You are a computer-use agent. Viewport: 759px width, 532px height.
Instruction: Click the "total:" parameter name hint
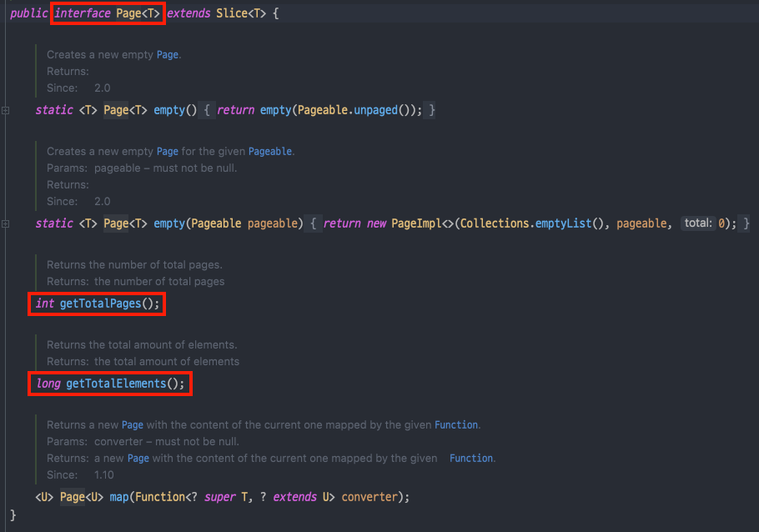click(698, 223)
